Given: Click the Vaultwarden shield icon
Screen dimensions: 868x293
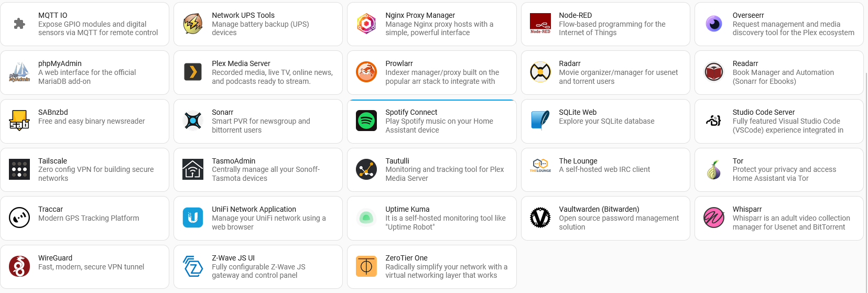Looking at the screenshot, I should coord(540,218).
